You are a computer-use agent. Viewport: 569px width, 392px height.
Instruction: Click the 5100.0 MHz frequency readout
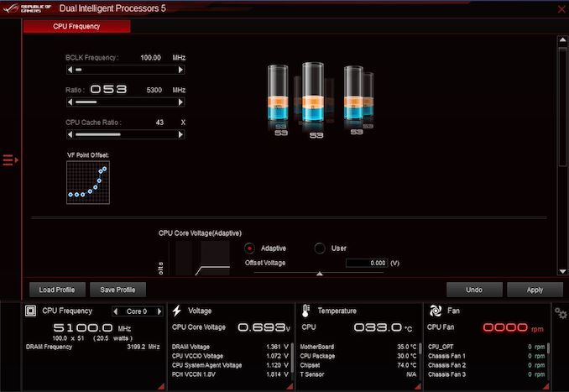click(83, 327)
